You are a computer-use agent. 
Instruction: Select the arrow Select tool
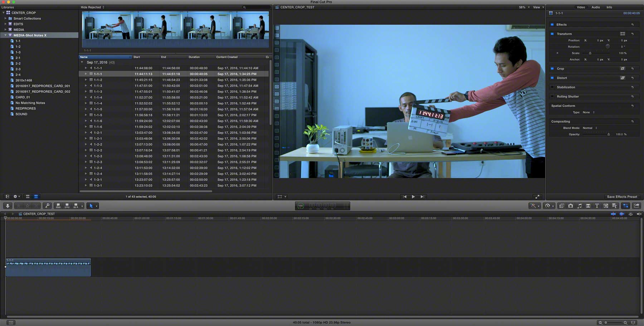[x=91, y=206]
